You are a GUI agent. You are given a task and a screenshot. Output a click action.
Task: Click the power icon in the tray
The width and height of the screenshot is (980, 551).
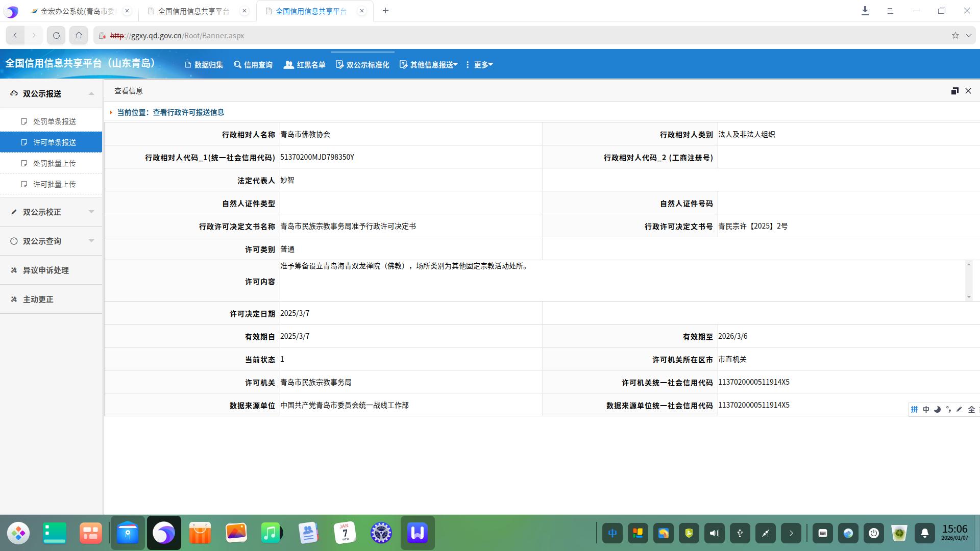[x=873, y=533]
